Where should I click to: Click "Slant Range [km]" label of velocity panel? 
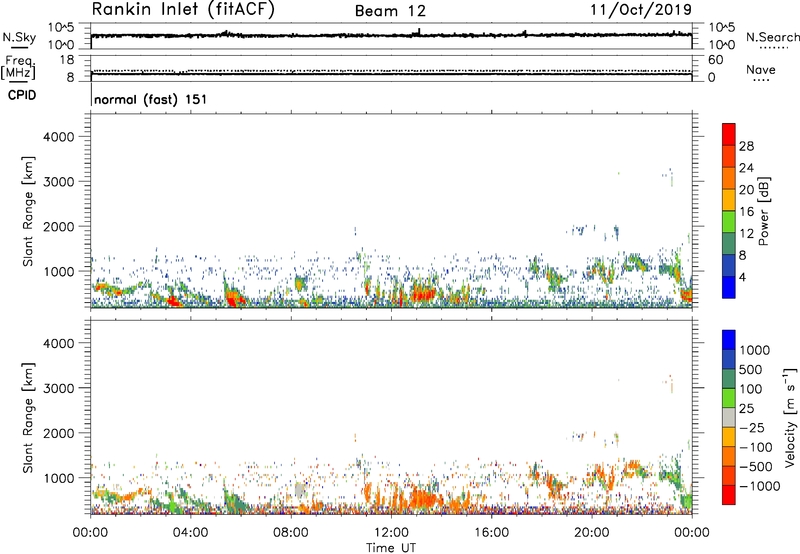pyautogui.click(x=28, y=418)
